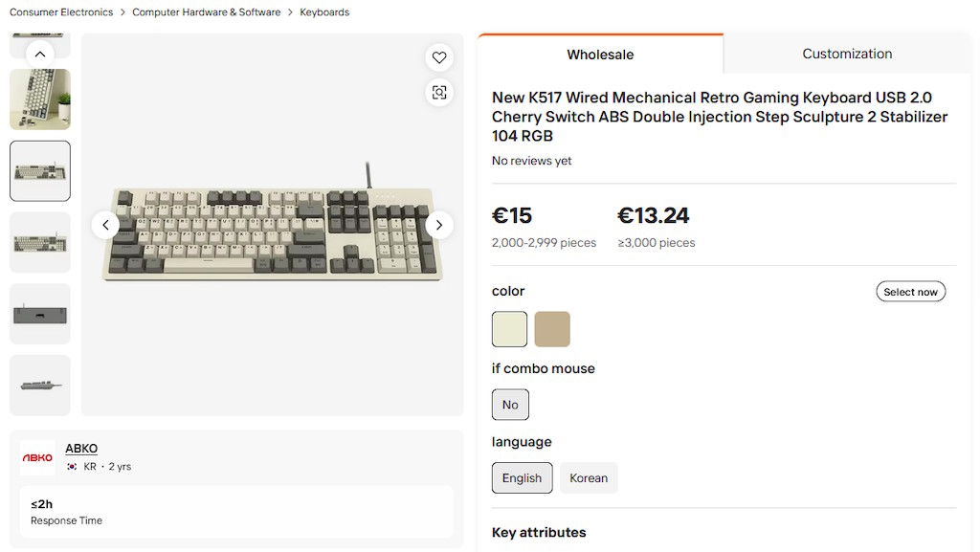Open the ABKO supplier link

coord(81,449)
